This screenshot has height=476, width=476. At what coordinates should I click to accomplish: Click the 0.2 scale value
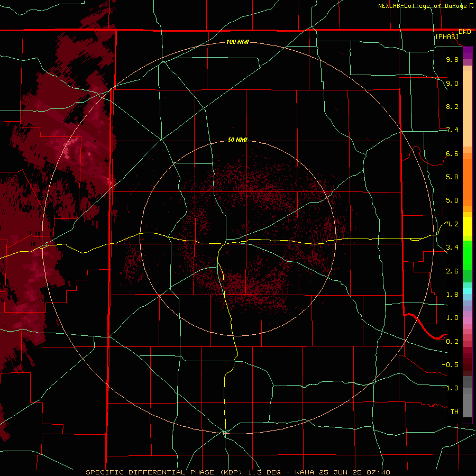coord(452,342)
